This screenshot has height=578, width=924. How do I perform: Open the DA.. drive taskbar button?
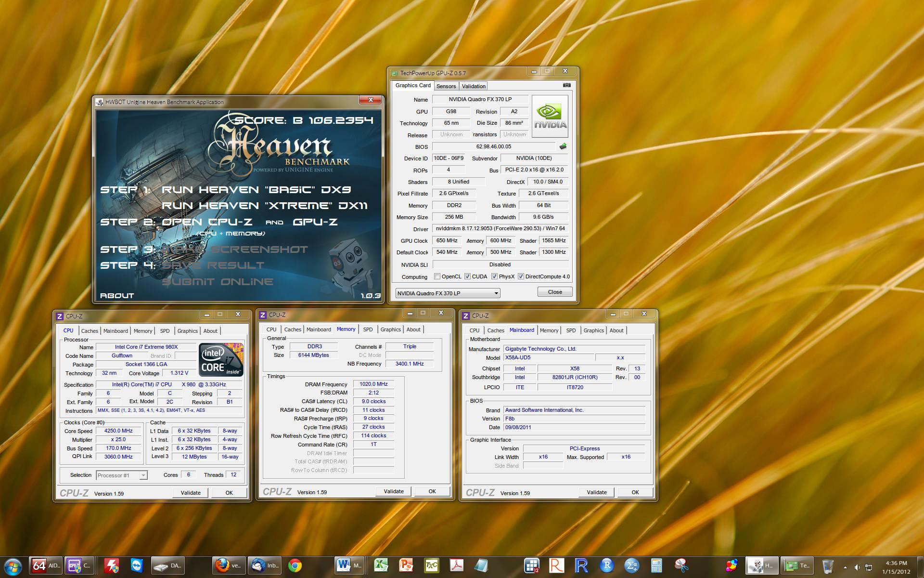coord(168,565)
